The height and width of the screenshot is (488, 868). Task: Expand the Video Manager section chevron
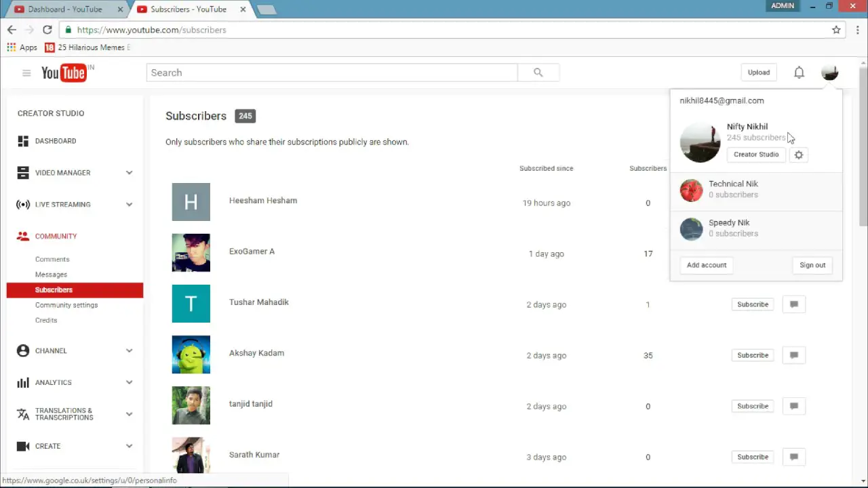click(x=129, y=173)
